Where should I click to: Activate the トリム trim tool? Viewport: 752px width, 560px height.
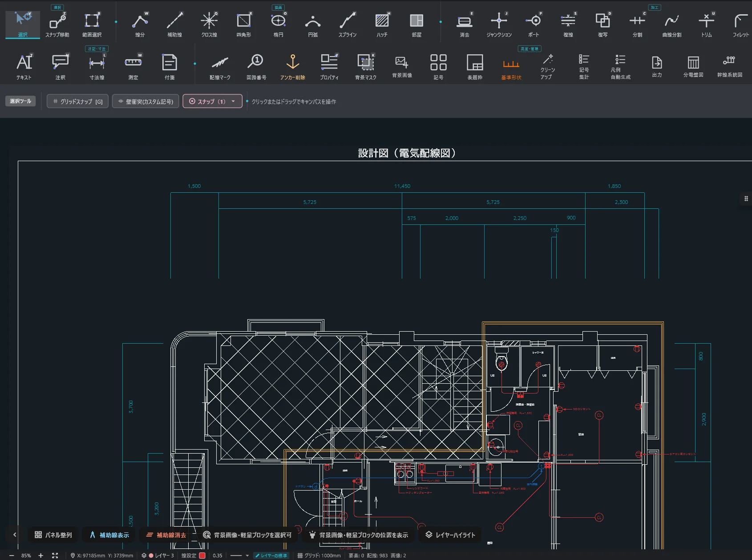click(706, 24)
